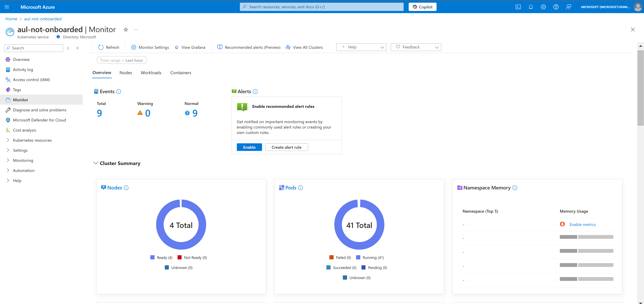Open the Cloud Shell terminal icon
Image resolution: width=644 pixels, height=304 pixels.
518,7
